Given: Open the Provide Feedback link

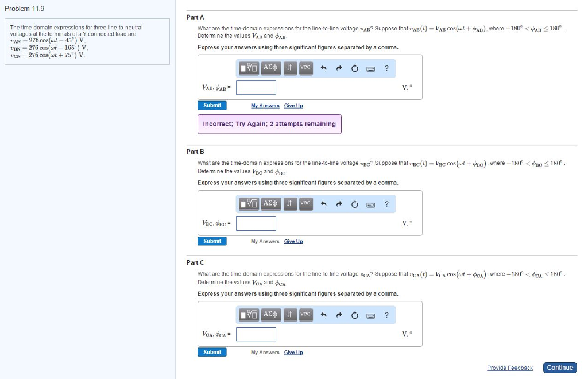Looking at the screenshot, I should tap(509, 368).
